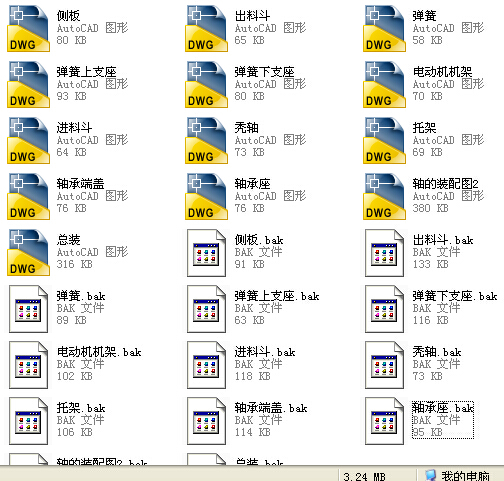Select the 出料斗 DWG file icon
Viewport: 504px width, 481px height.
coord(206,28)
